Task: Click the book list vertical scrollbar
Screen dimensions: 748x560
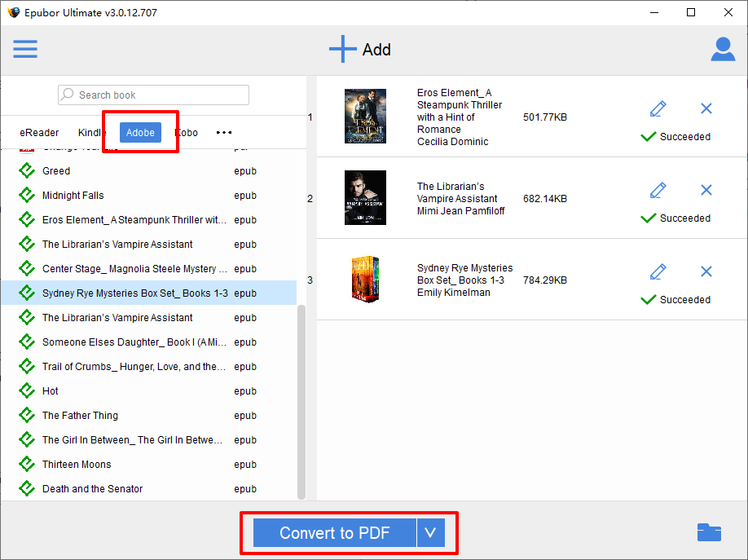Action: (x=301, y=402)
